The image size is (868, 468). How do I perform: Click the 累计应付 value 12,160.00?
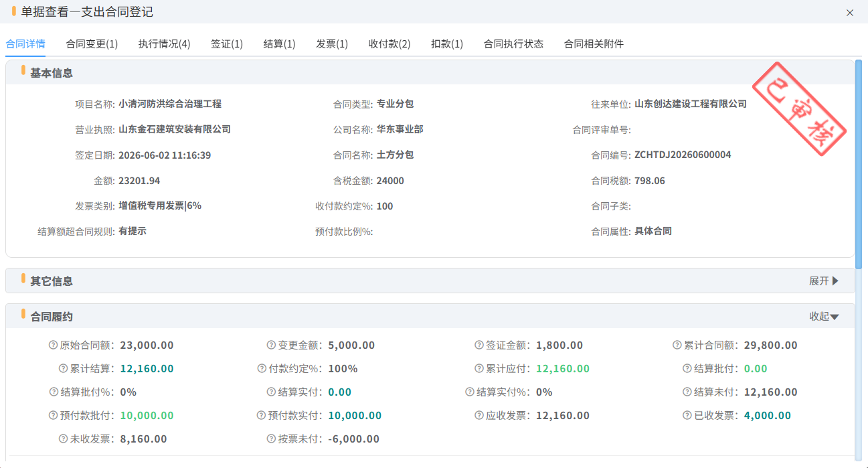563,369
